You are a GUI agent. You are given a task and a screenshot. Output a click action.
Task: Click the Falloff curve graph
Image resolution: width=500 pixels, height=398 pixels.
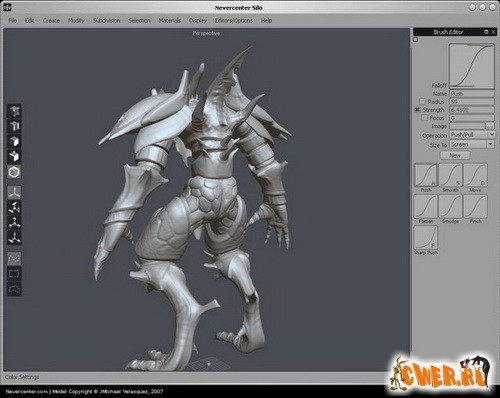(x=471, y=66)
